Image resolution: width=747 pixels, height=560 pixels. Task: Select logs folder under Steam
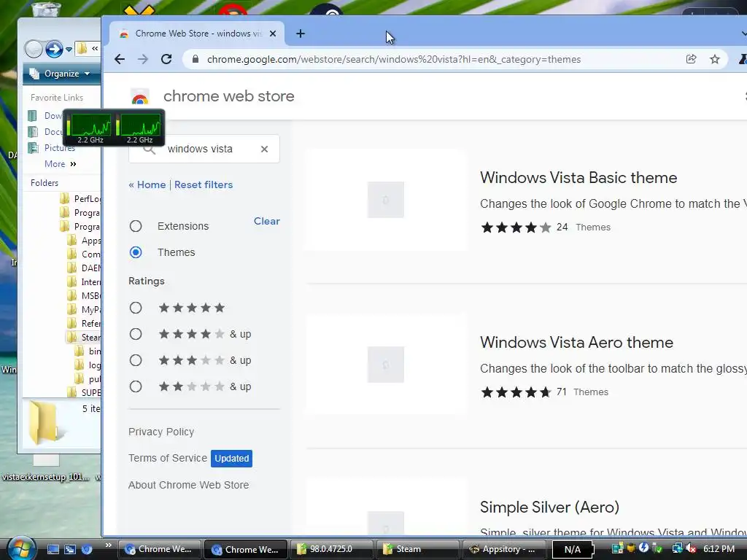point(88,365)
